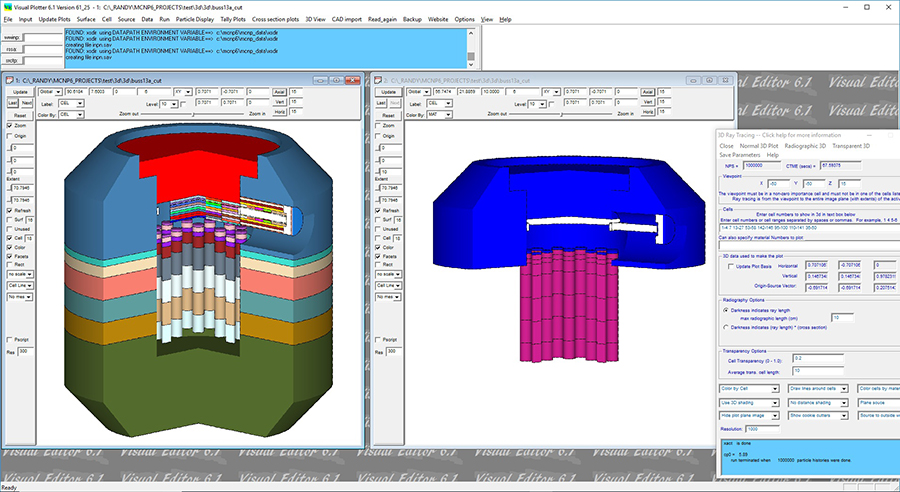The height and width of the screenshot is (492, 900).
Task: Click Next button in window 1
Action: click(27, 103)
